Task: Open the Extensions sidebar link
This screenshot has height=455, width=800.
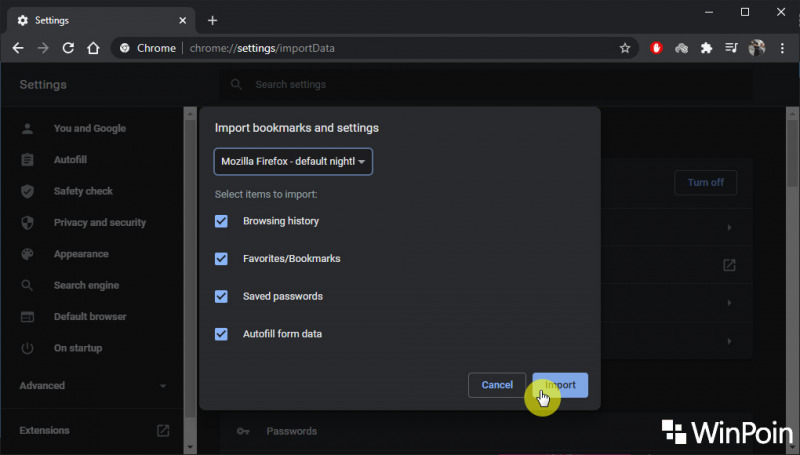Action: (x=44, y=431)
